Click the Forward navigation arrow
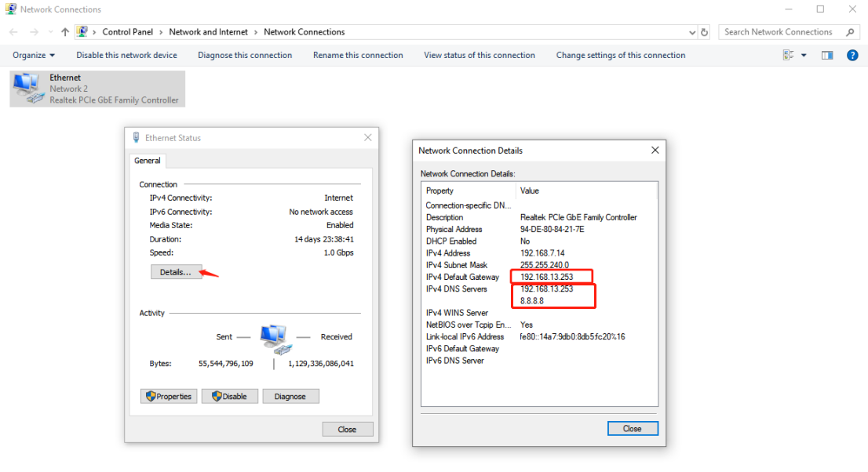The image size is (868, 472). [35, 32]
